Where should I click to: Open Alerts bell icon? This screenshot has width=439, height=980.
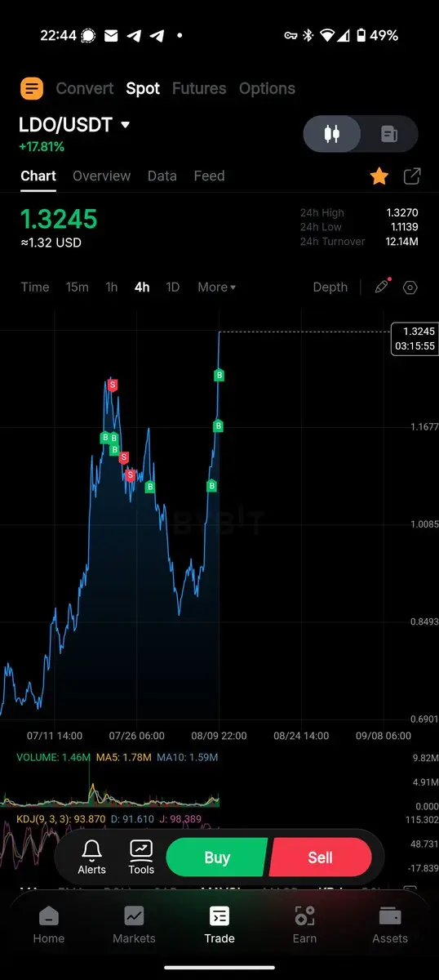(91, 857)
